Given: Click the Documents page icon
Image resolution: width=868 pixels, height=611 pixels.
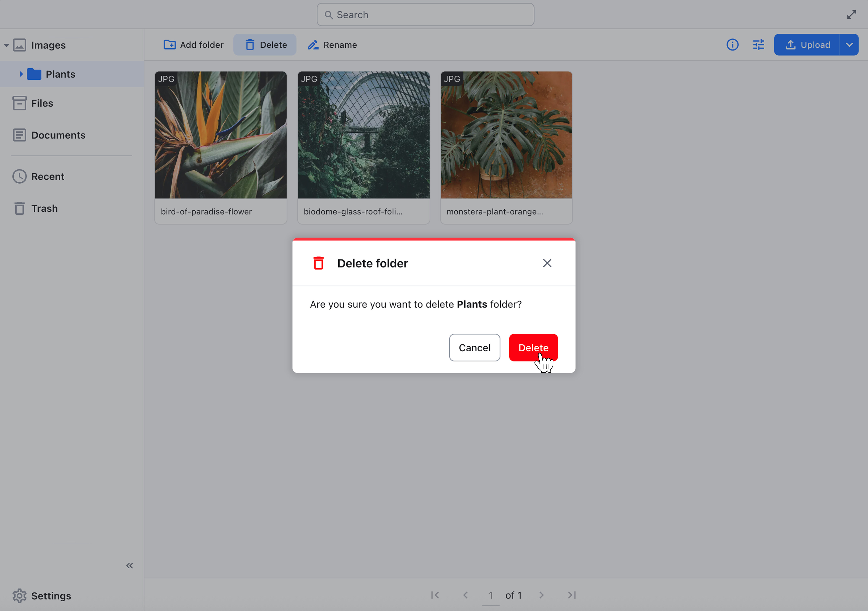Looking at the screenshot, I should tap(19, 135).
